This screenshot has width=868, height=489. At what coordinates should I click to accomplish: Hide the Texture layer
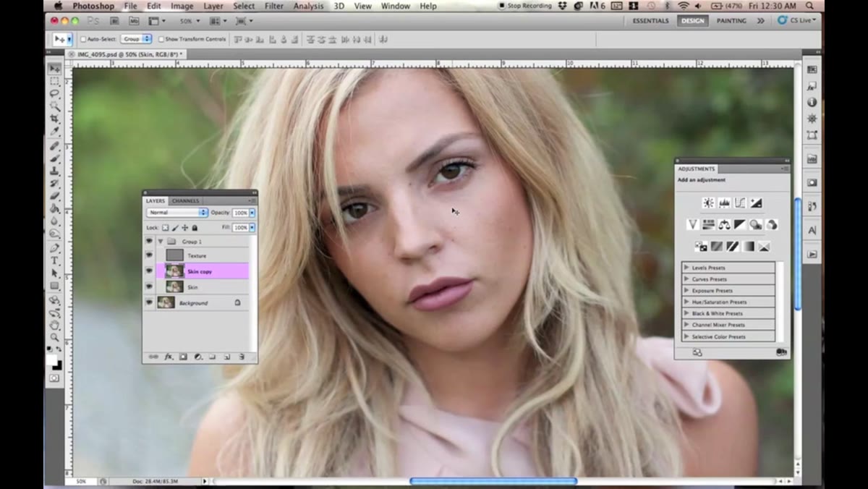(x=149, y=255)
